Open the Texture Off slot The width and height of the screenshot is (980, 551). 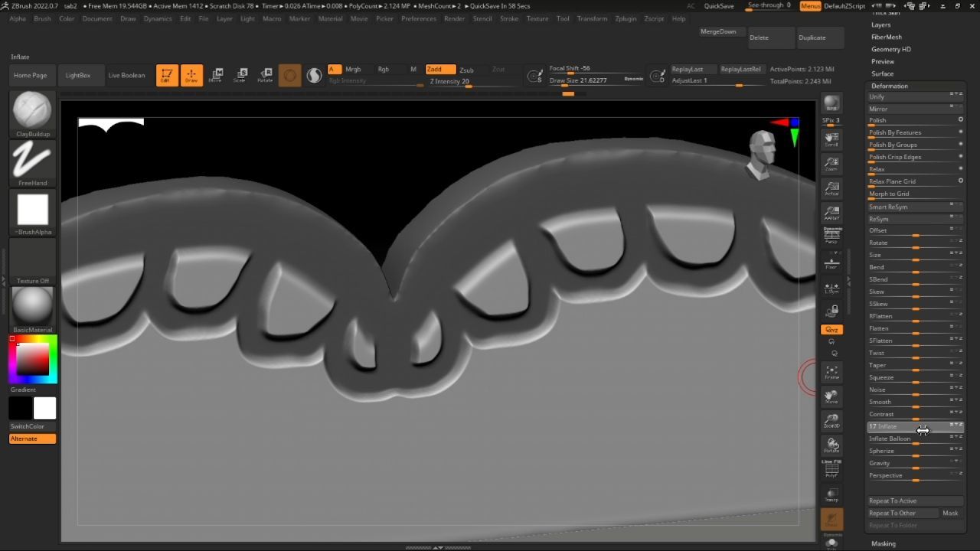point(33,262)
